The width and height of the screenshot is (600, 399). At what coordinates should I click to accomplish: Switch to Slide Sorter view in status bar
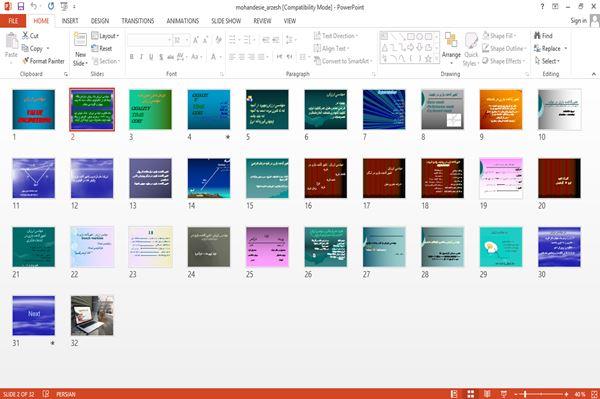tap(471, 394)
